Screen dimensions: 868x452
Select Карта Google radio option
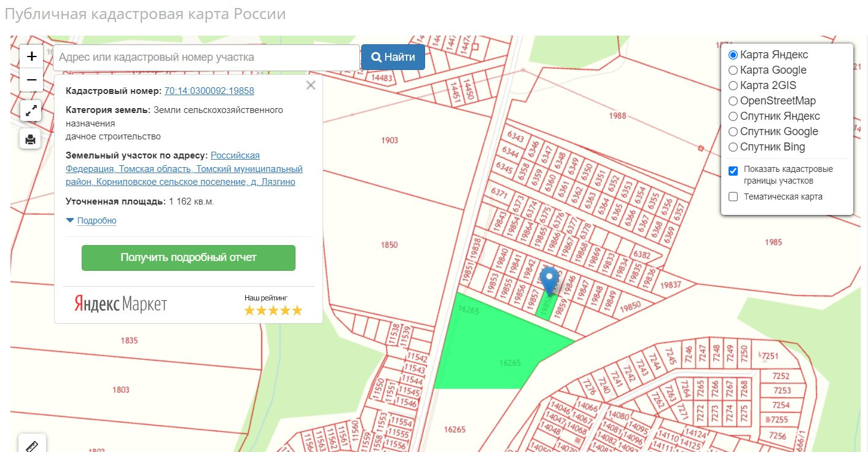(x=733, y=71)
